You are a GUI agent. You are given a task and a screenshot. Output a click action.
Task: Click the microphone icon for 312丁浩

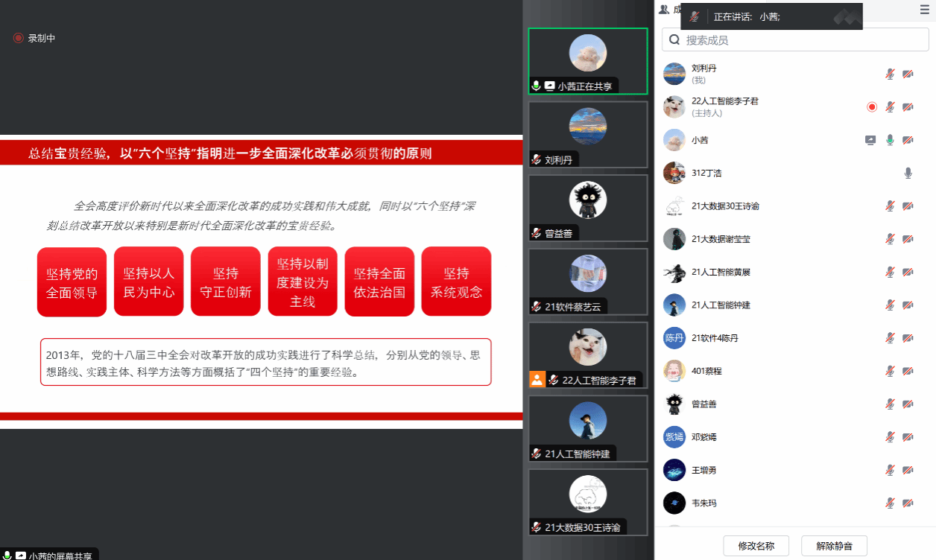[908, 173]
